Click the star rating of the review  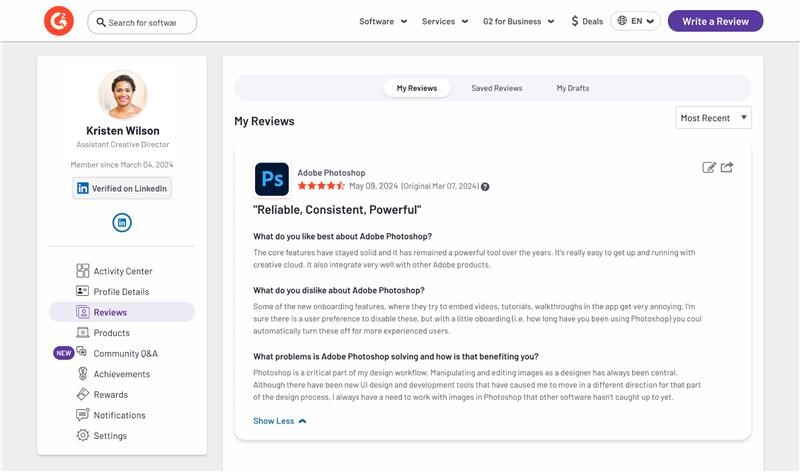(x=321, y=186)
